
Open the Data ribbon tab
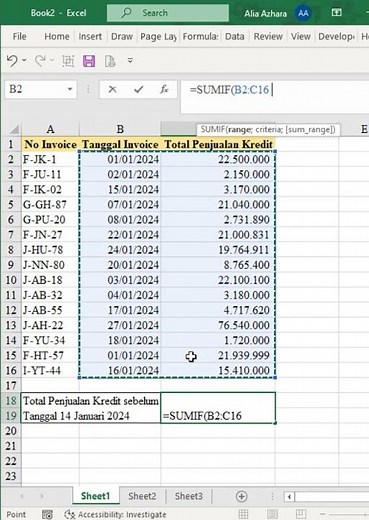[x=234, y=36]
